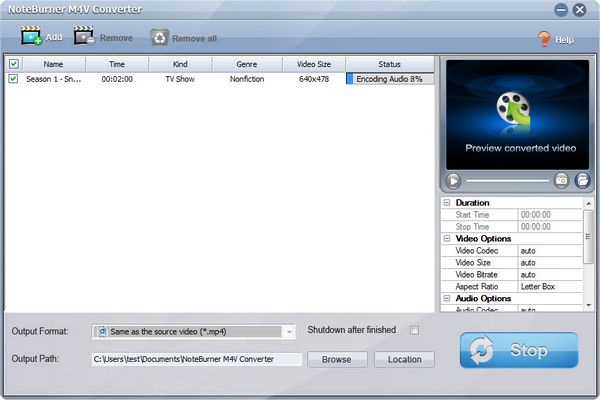Click the options panel scrollbar thumb
The height and width of the screenshot is (400, 600).
point(589,237)
